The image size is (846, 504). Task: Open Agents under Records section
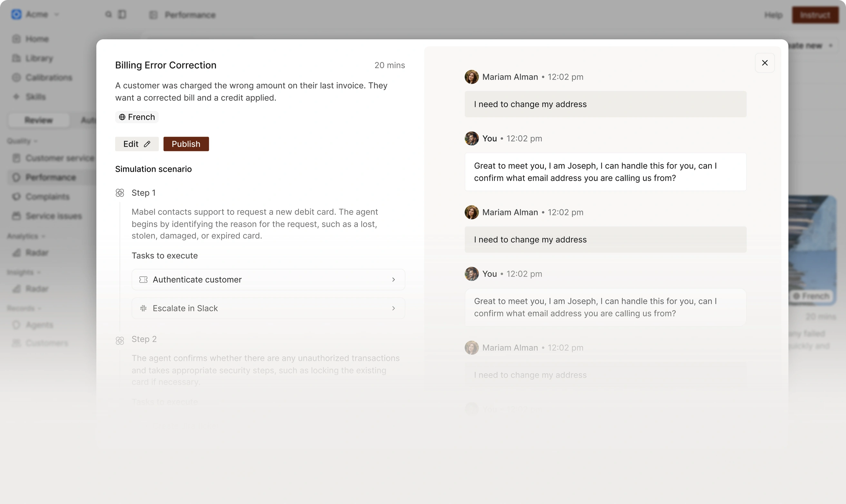tap(39, 325)
